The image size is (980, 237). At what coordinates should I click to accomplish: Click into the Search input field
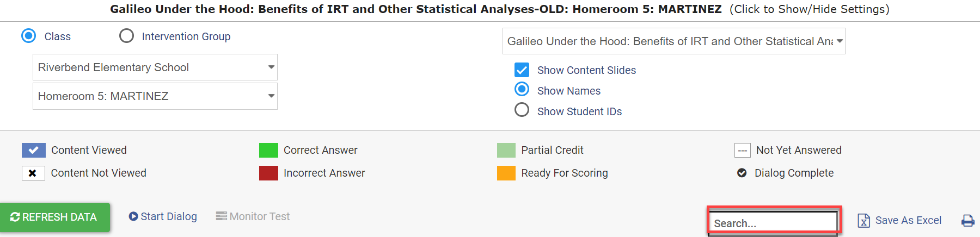(773, 222)
